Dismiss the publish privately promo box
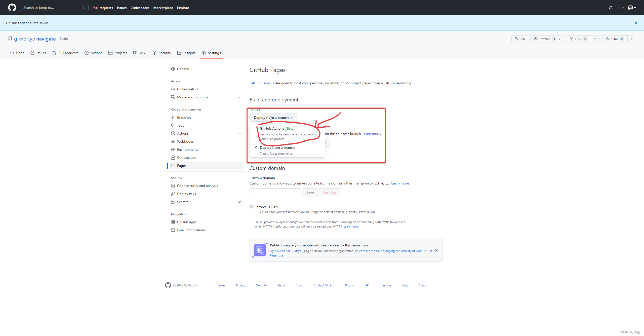This screenshot has height=336, width=644. coord(436,250)
